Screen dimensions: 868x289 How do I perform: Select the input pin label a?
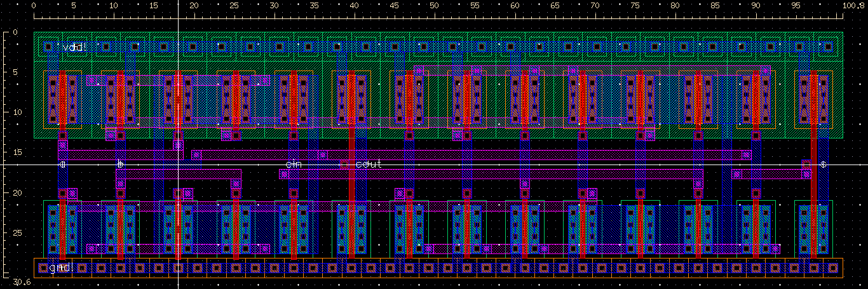[62, 165]
